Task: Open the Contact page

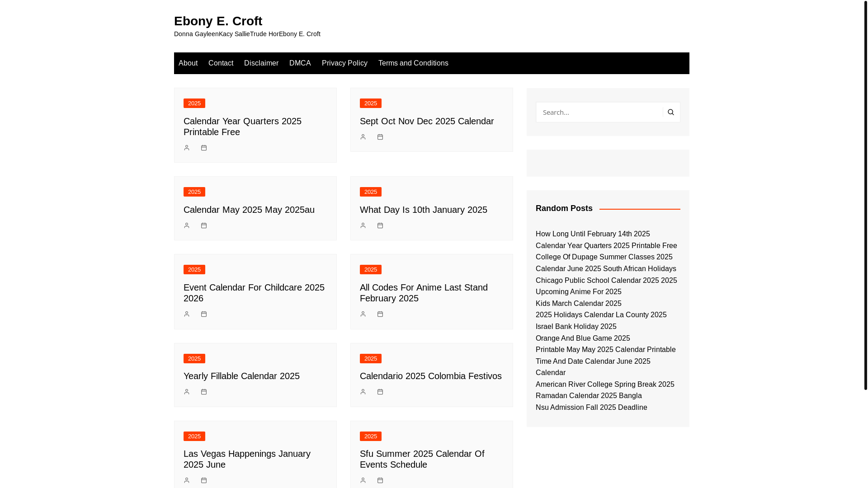Action: [x=221, y=63]
